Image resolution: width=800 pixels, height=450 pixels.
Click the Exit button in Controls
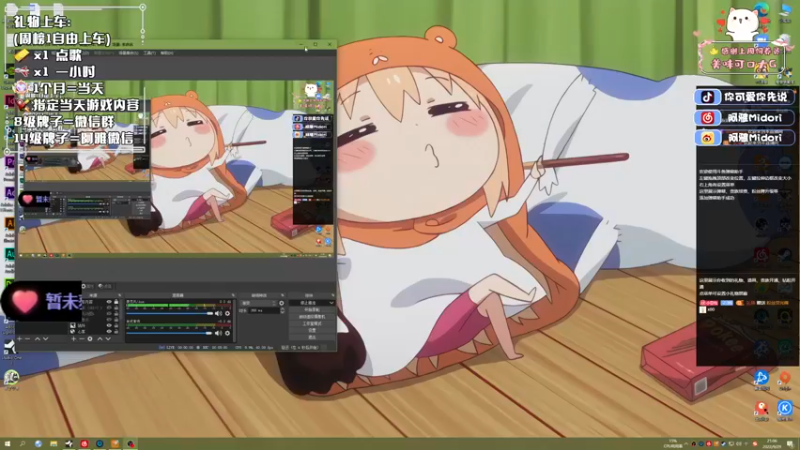pyautogui.click(x=312, y=337)
